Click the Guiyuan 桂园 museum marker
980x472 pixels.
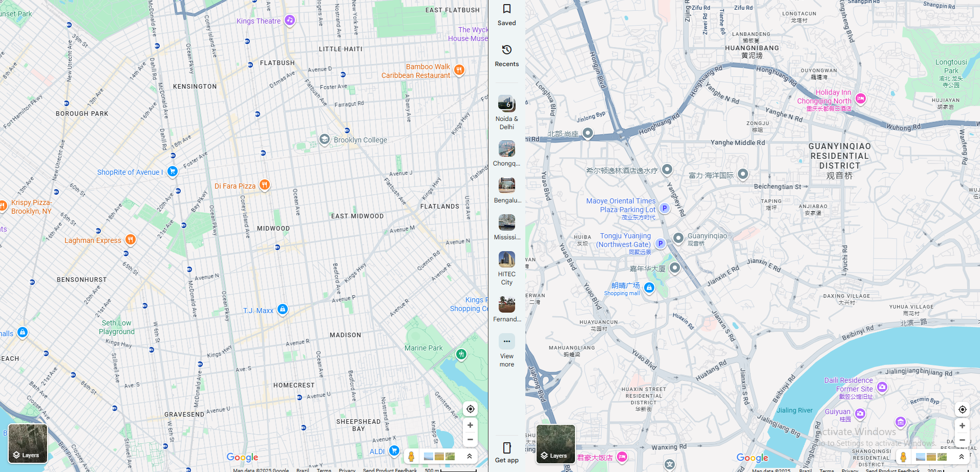[860, 414]
